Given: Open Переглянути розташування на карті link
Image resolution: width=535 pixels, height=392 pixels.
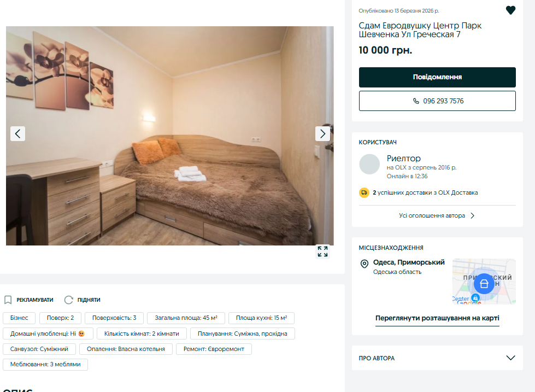Looking at the screenshot, I should tap(437, 318).
